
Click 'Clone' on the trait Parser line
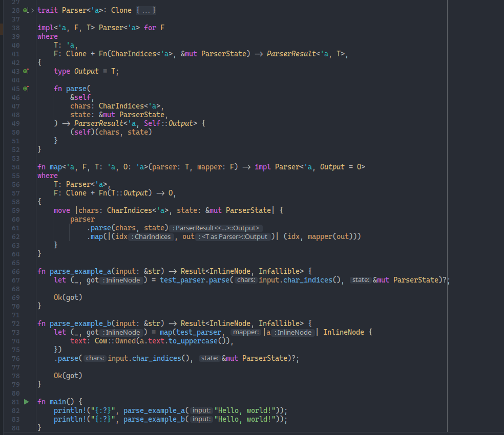(x=121, y=10)
